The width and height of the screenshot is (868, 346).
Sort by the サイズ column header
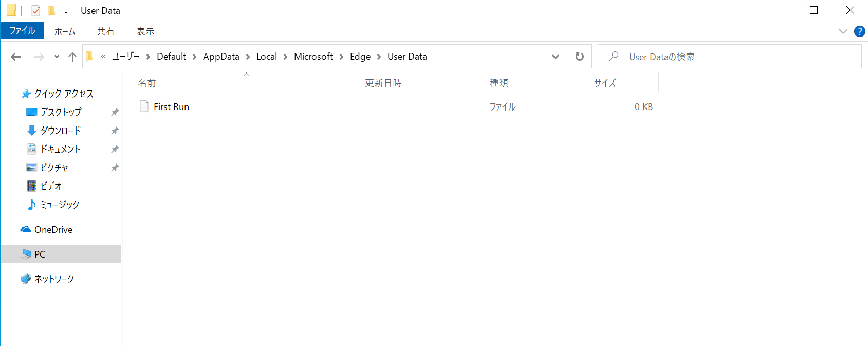(x=624, y=83)
